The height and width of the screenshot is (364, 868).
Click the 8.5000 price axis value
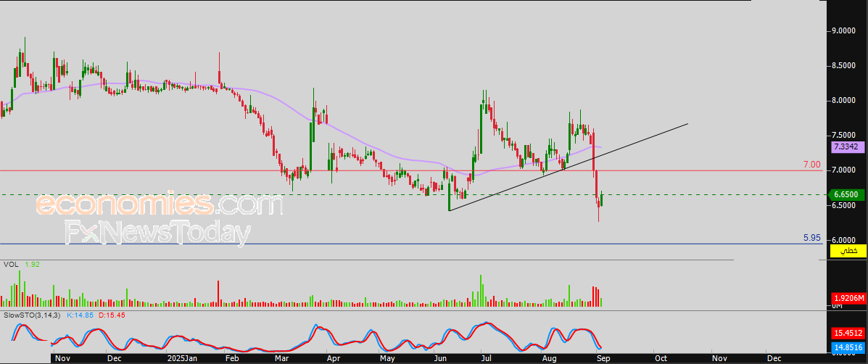point(845,66)
